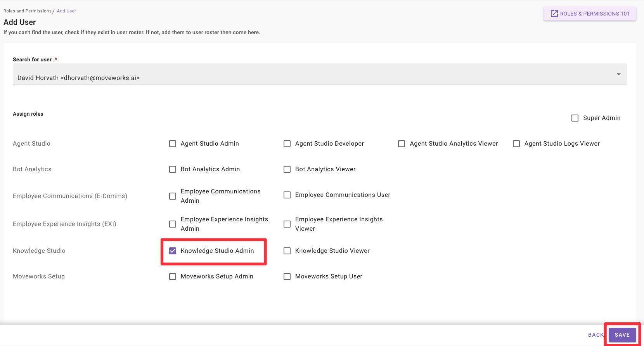The width and height of the screenshot is (644, 346).
Task: Click the Agent Studio category label
Action: (x=31, y=144)
